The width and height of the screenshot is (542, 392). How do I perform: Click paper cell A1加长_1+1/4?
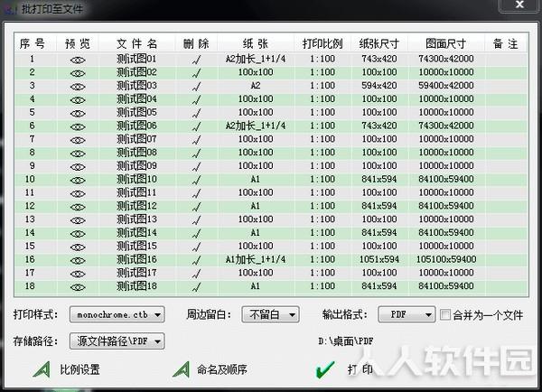256,259
